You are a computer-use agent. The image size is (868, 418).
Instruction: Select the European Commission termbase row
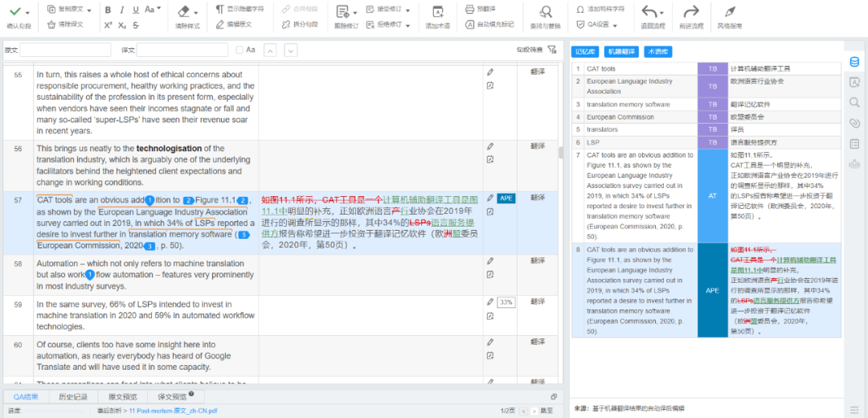point(706,117)
